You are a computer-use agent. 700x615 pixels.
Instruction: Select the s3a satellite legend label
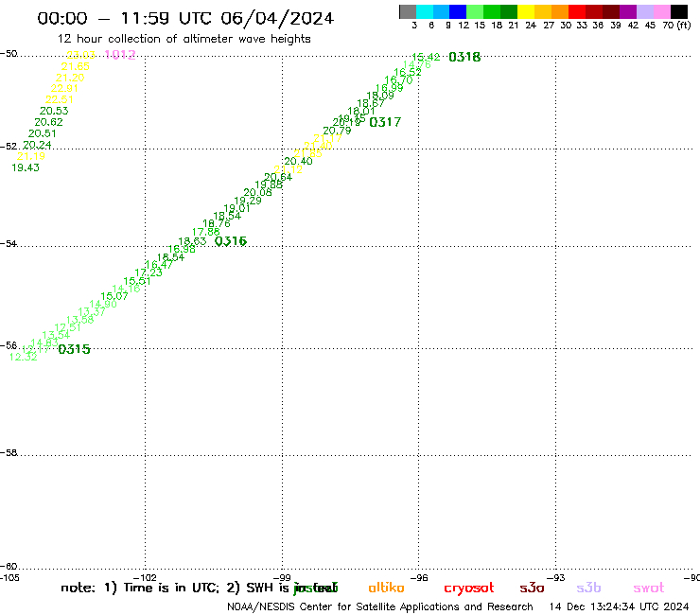[x=532, y=588]
